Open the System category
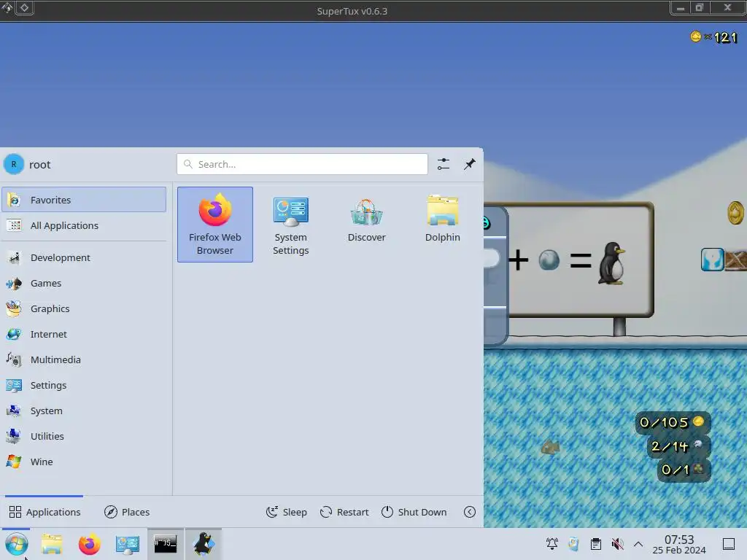Image resolution: width=747 pixels, height=560 pixels. click(84, 411)
